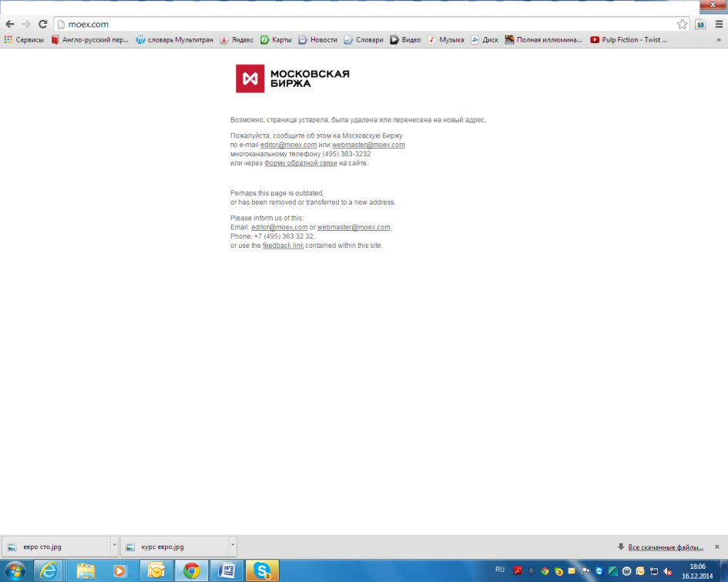Screen dimensions: 728x582
Task: Go back to the previous page
Action: [x=10, y=24]
